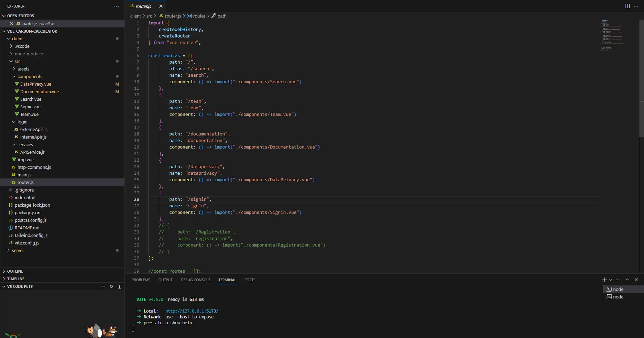Create a new terminal with plus icon
Image resolution: width=644 pixels, height=338 pixels.
point(604,280)
